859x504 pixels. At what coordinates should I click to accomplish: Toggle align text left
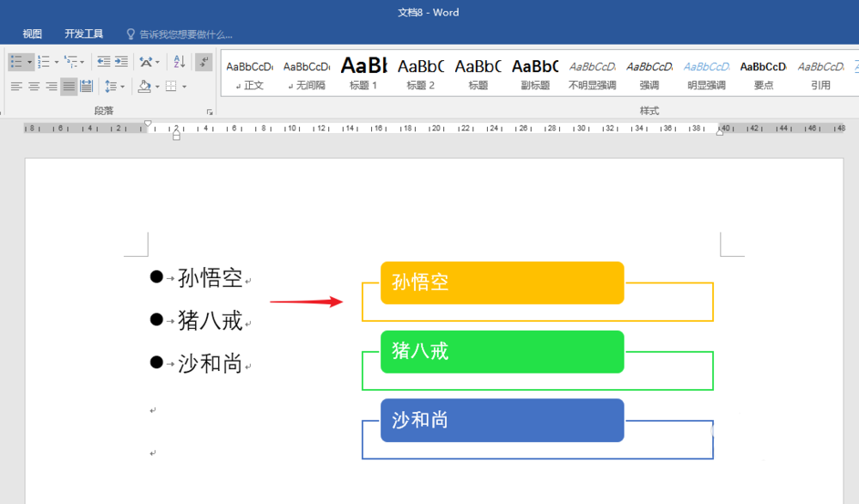click(16, 86)
